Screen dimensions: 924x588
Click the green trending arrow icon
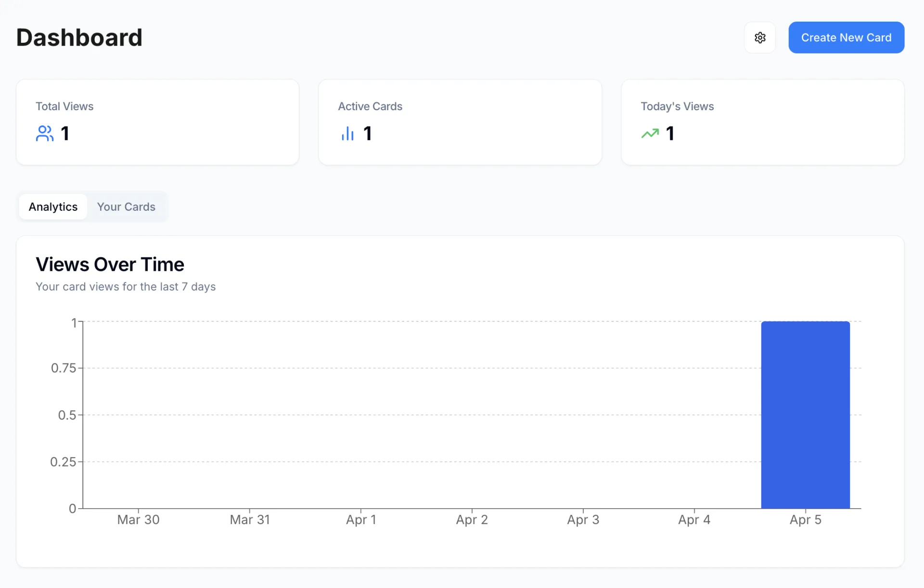(650, 133)
